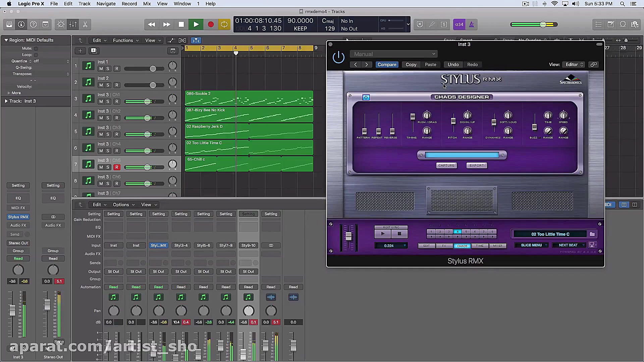Toggle Chaos Designer power button
644x362 pixels.
(x=366, y=98)
